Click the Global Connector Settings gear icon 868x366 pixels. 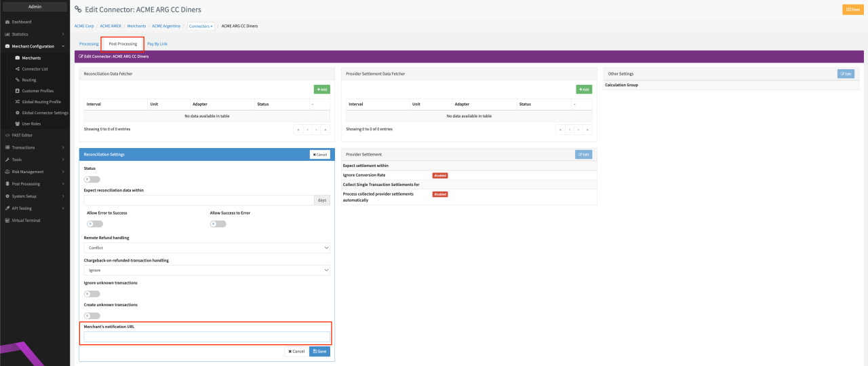pyautogui.click(x=17, y=113)
